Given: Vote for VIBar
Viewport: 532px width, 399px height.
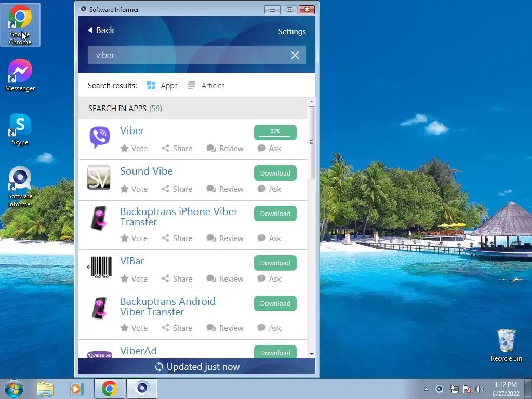Looking at the screenshot, I should 134,278.
